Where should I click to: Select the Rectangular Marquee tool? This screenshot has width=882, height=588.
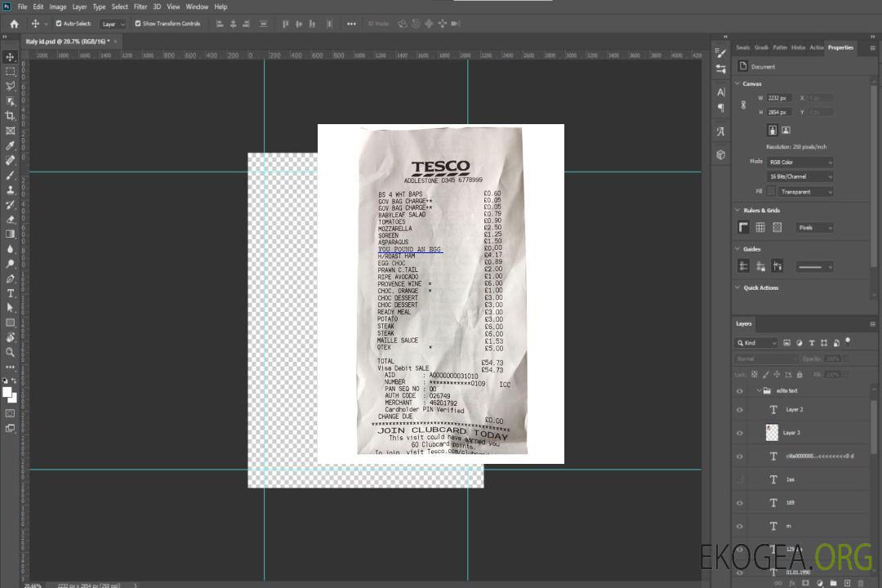[10, 72]
